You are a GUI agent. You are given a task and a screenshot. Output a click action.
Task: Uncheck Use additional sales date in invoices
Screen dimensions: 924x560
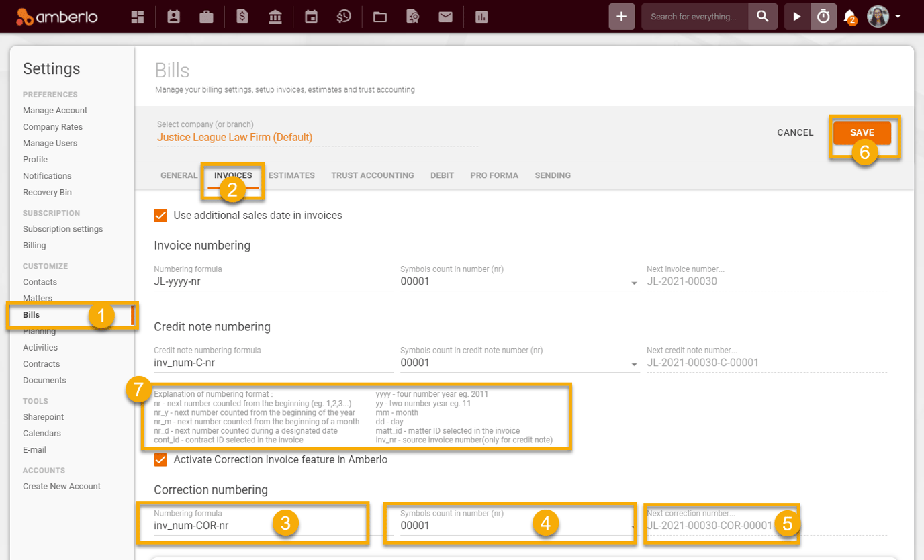pyautogui.click(x=160, y=216)
